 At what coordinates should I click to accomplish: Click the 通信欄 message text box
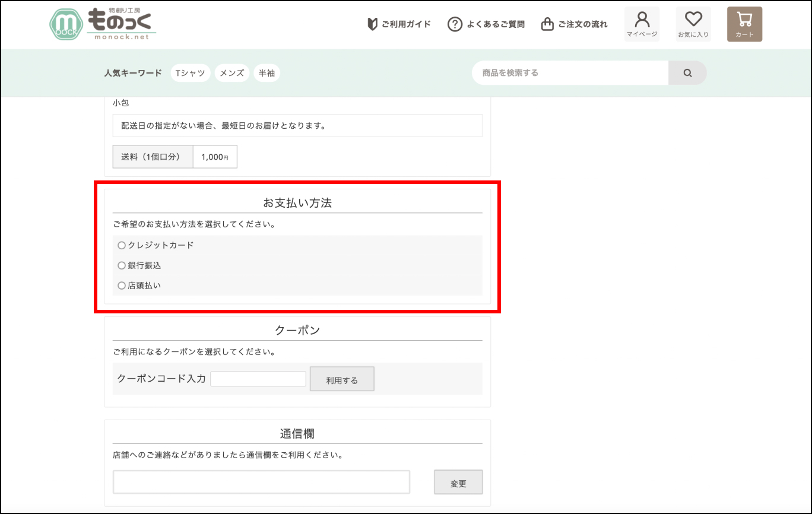click(261, 482)
